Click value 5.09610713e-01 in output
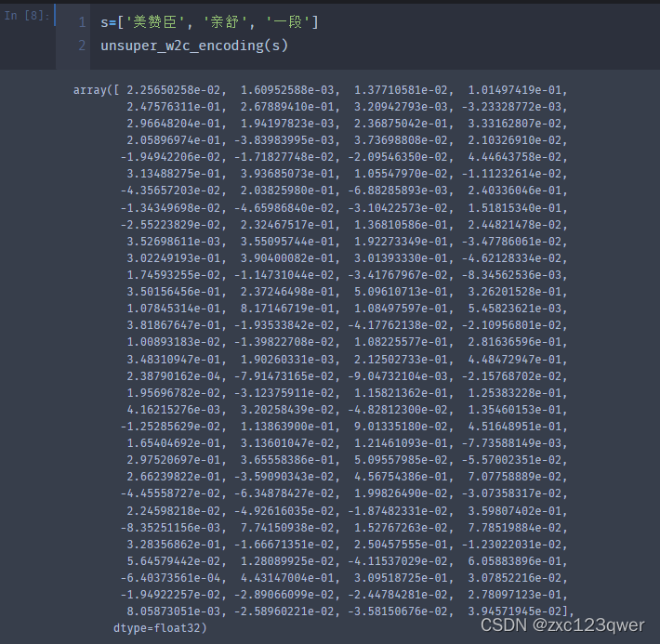The height and width of the screenshot is (644, 660). click(x=402, y=292)
